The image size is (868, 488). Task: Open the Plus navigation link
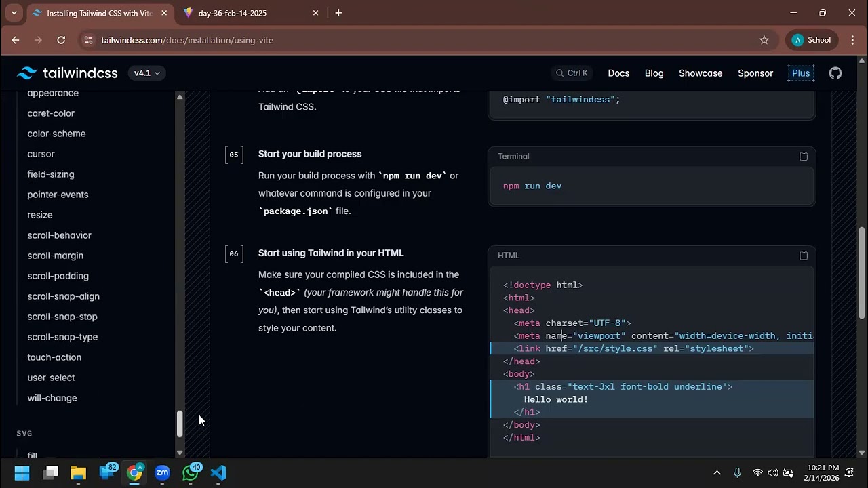(x=801, y=73)
